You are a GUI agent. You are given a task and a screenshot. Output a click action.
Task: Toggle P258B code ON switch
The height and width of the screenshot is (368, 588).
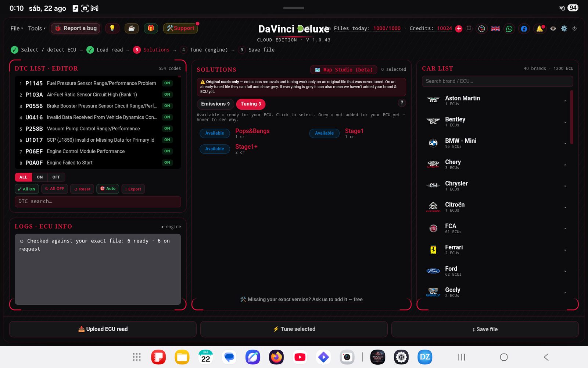click(167, 128)
